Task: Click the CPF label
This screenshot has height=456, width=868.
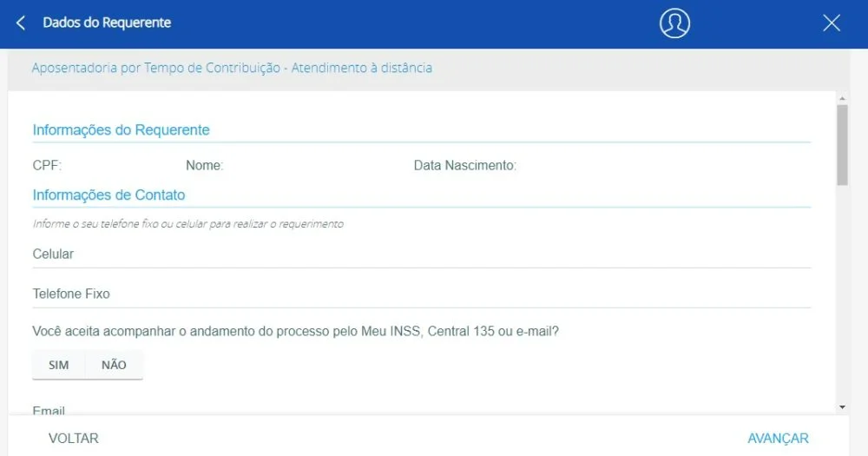Action: [x=47, y=165]
